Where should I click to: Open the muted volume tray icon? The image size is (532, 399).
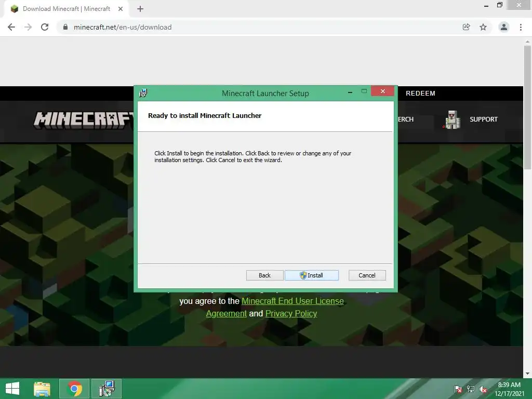click(483, 389)
